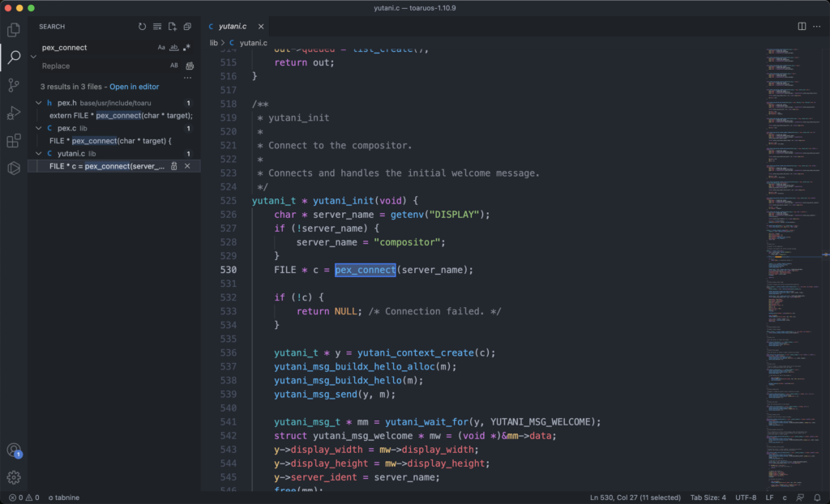Open the hexagon play extension view
Image resolution: width=830 pixels, height=504 pixels.
[x=14, y=168]
